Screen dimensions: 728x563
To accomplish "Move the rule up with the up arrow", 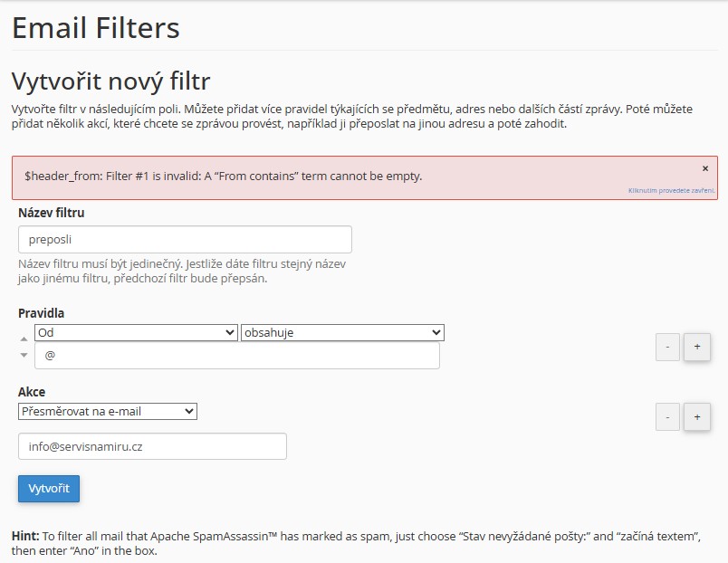I will [24, 338].
